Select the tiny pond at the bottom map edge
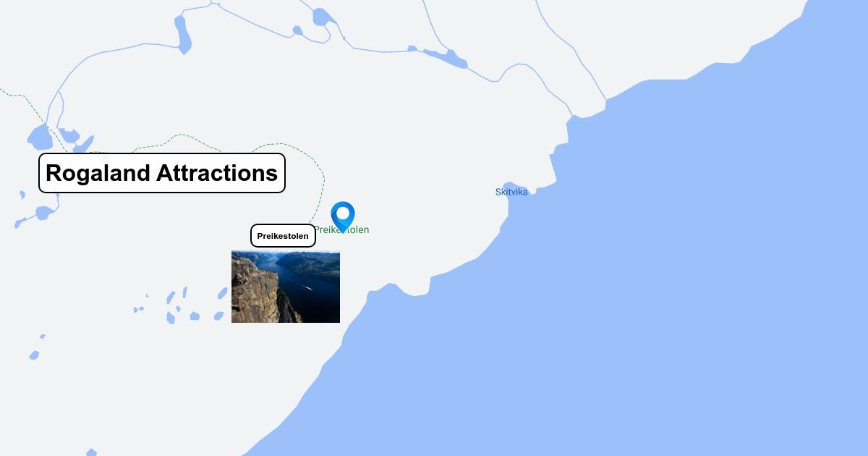 91,452
